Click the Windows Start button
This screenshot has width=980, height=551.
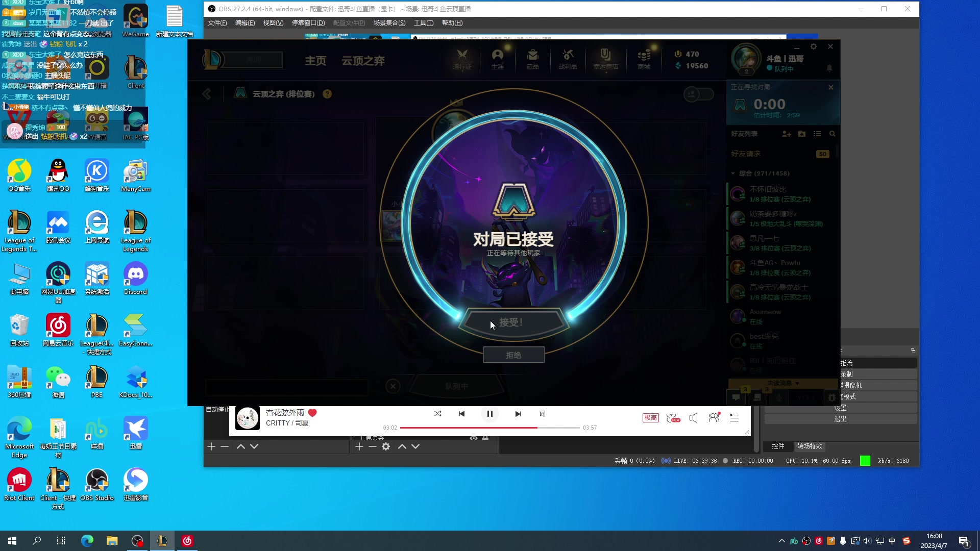click(12, 541)
